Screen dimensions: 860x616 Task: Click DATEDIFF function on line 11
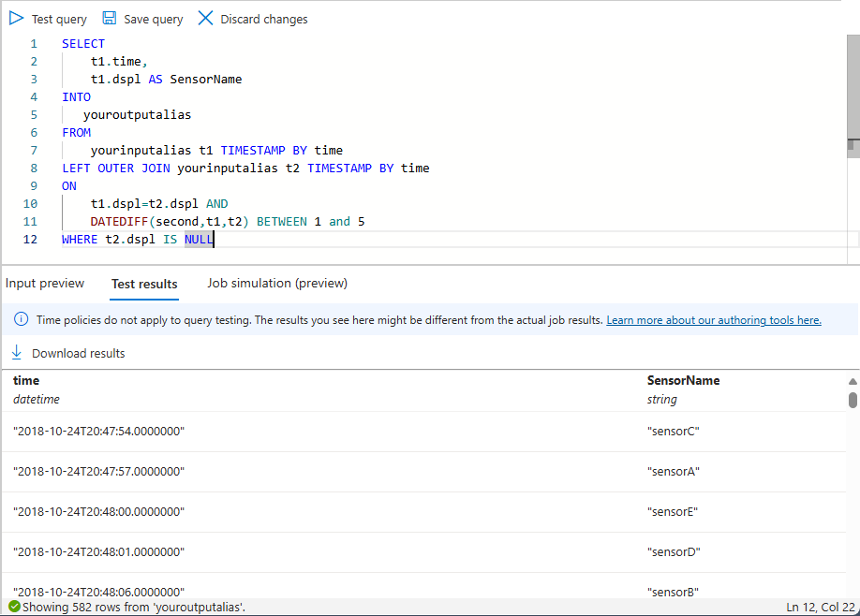[x=119, y=222]
